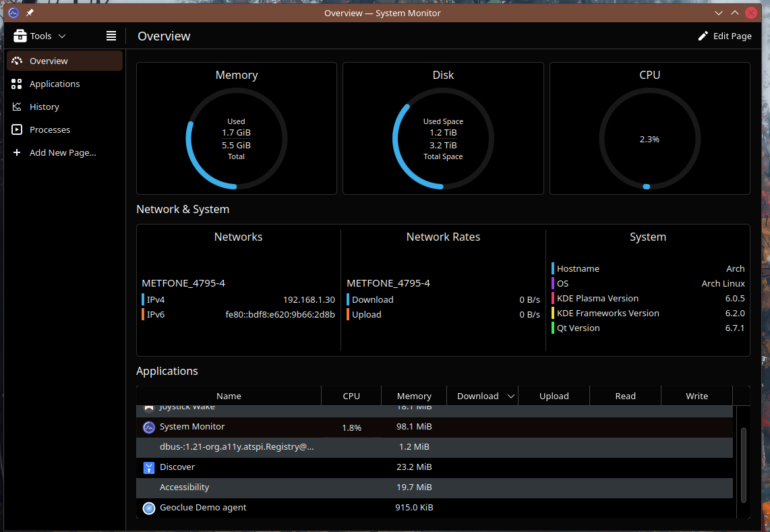
Task: Click the Disk used space chart
Action: click(x=443, y=138)
